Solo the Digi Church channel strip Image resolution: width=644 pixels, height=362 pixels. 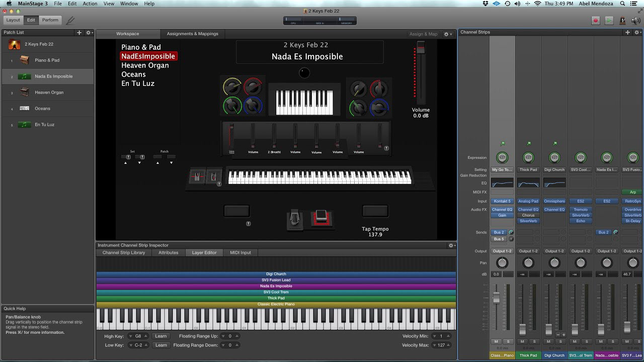point(560,341)
